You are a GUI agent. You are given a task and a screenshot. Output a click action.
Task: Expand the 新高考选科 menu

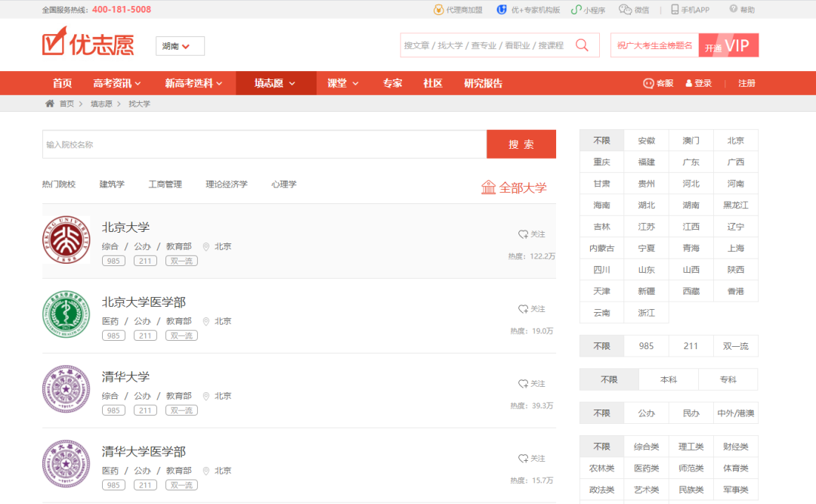193,83
